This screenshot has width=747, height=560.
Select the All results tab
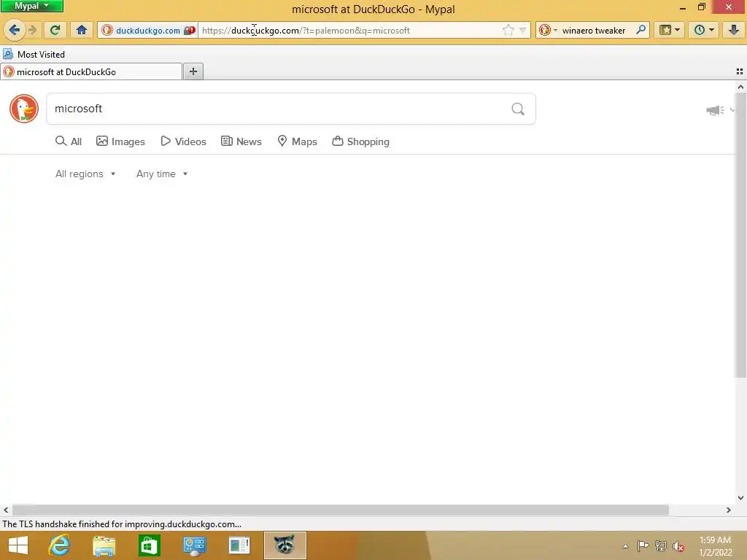tap(69, 141)
